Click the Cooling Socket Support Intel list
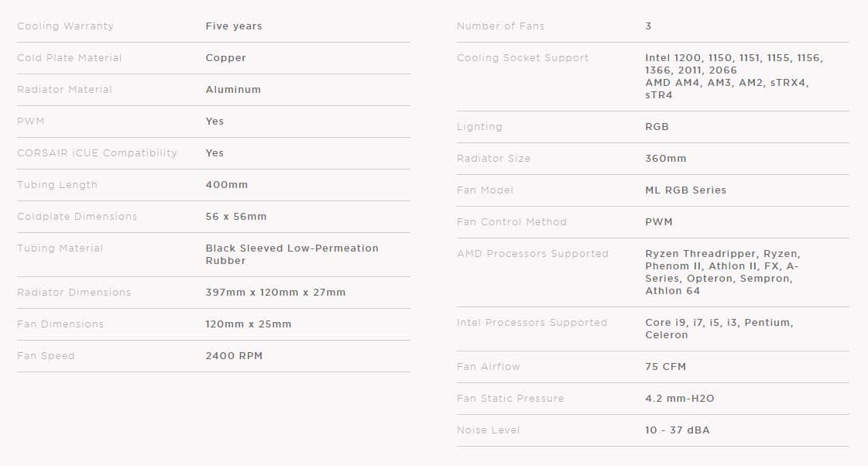 coord(734,63)
